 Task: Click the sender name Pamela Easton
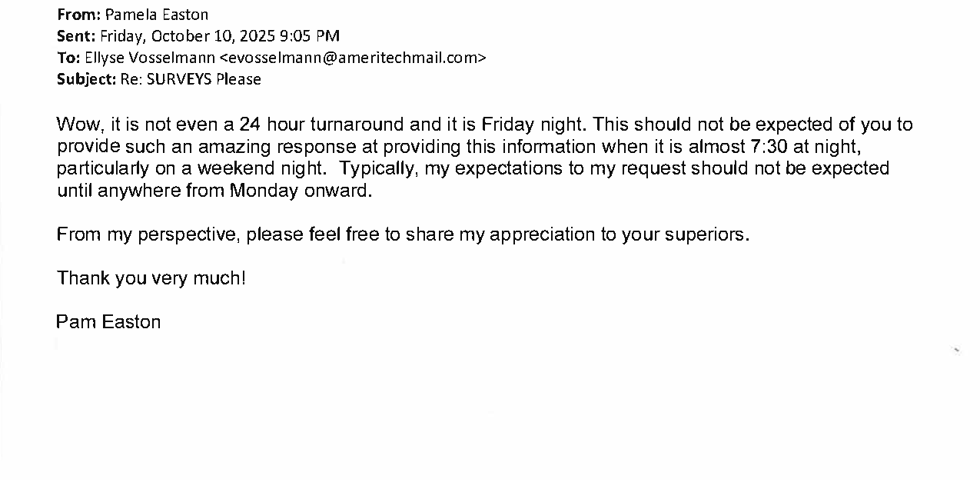pos(156,15)
